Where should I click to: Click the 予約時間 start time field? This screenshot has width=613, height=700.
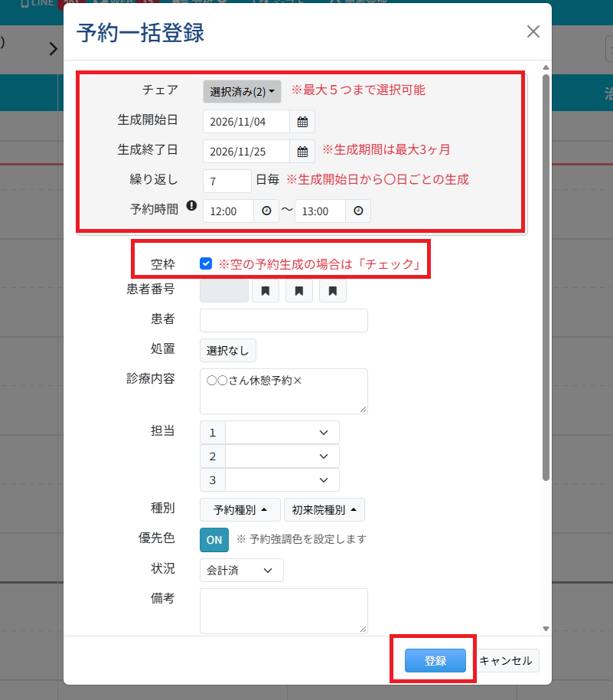point(228,211)
